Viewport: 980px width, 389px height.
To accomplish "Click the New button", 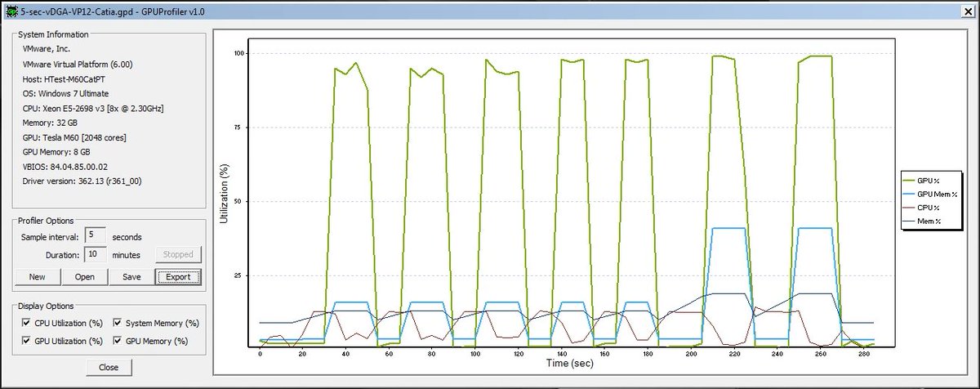I will tap(37, 276).
